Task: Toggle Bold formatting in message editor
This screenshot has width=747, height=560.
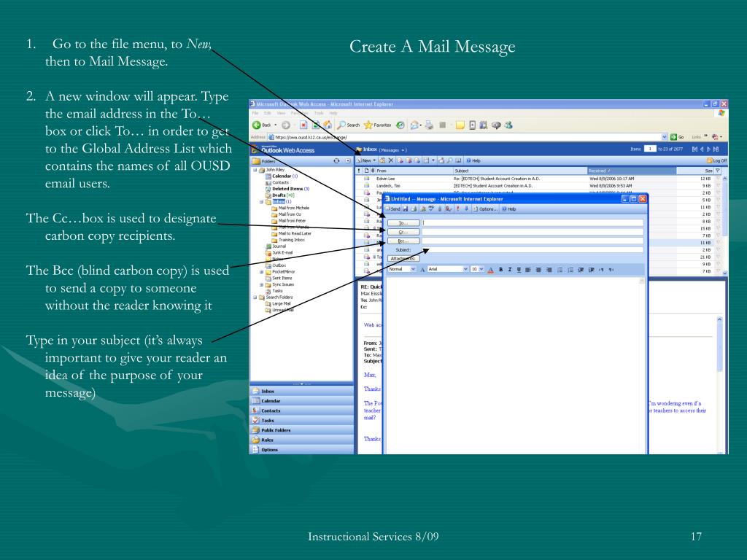Action: pos(500,270)
